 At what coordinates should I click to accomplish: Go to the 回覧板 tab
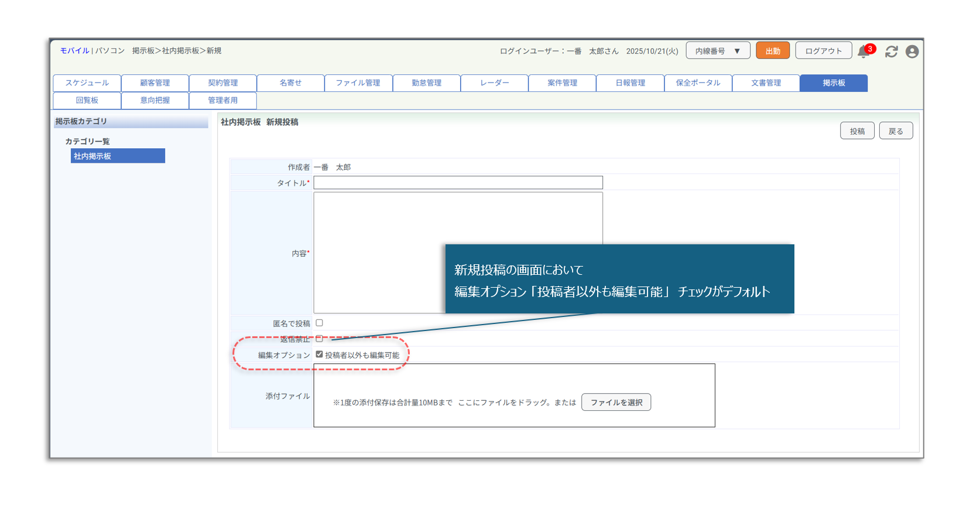click(87, 100)
